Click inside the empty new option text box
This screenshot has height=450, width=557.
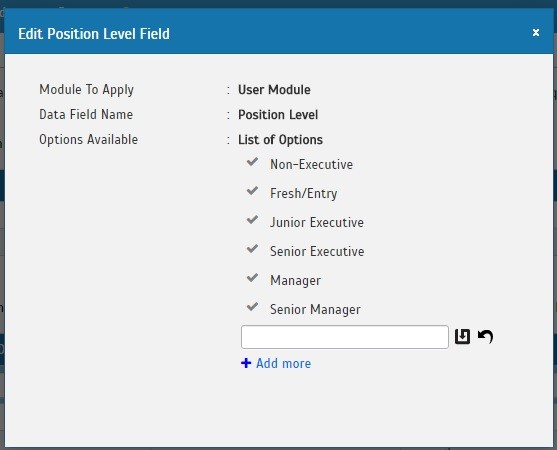tap(345, 337)
